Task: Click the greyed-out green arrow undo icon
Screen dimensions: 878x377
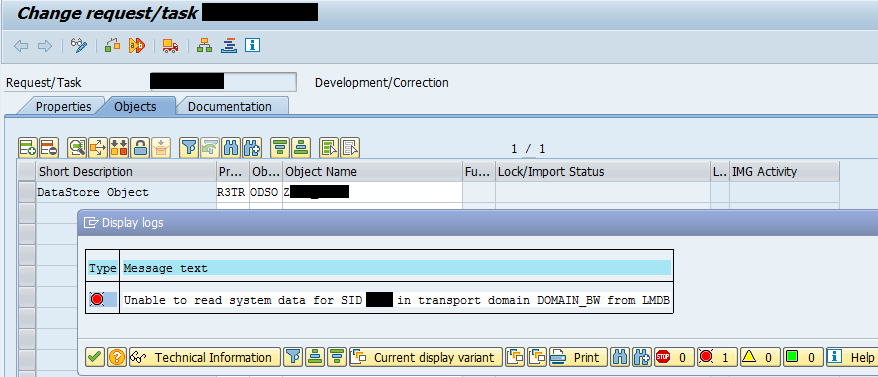Action: tap(209, 148)
